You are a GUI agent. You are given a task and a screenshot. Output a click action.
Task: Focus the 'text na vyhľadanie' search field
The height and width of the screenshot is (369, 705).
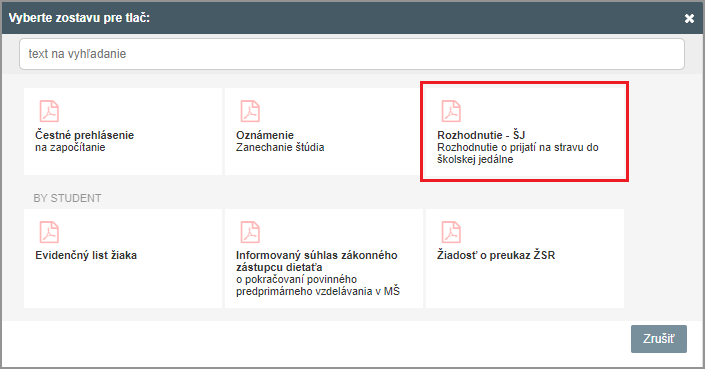[352, 54]
